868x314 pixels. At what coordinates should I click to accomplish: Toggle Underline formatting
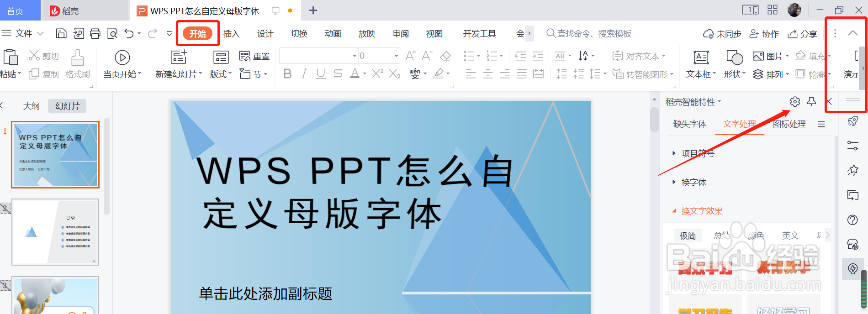pyautogui.click(x=321, y=73)
